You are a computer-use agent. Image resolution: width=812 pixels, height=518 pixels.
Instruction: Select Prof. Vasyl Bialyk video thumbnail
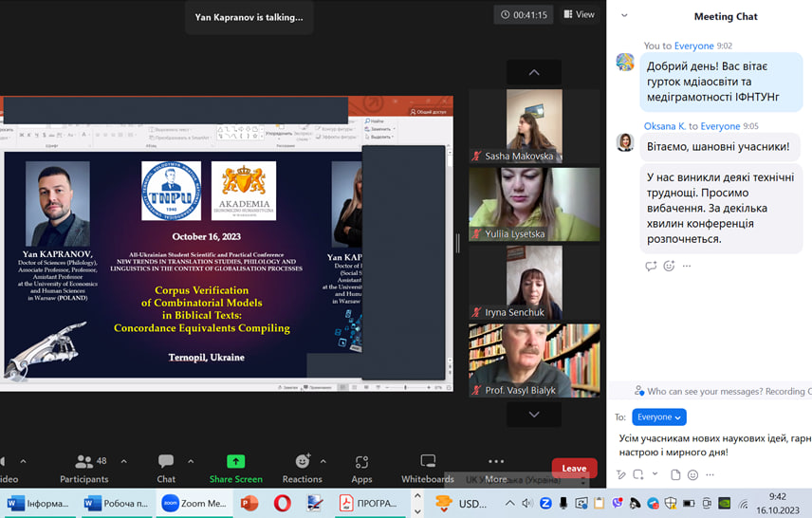coord(534,361)
